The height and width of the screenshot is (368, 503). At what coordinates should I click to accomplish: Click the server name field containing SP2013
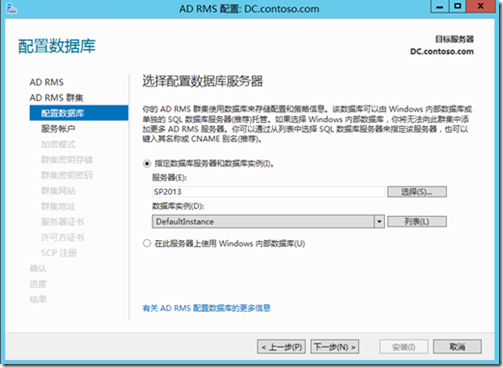point(268,192)
